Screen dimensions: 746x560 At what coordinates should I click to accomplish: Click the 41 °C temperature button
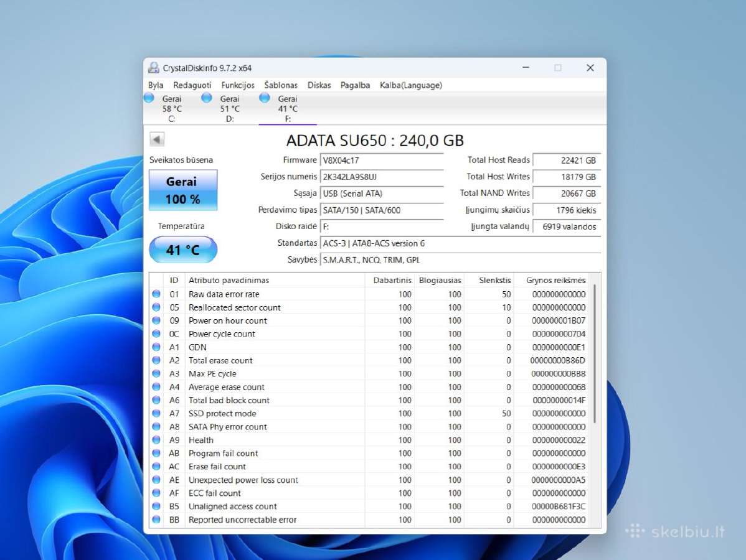click(183, 250)
